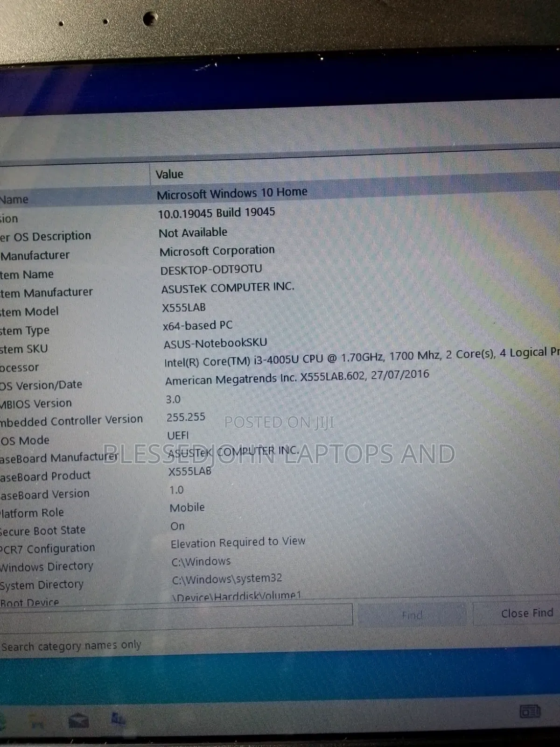The width and height of the screenshot is (560, 747).
Task: Select the C:\Windows\system32 value
Action: pos(227,579)
